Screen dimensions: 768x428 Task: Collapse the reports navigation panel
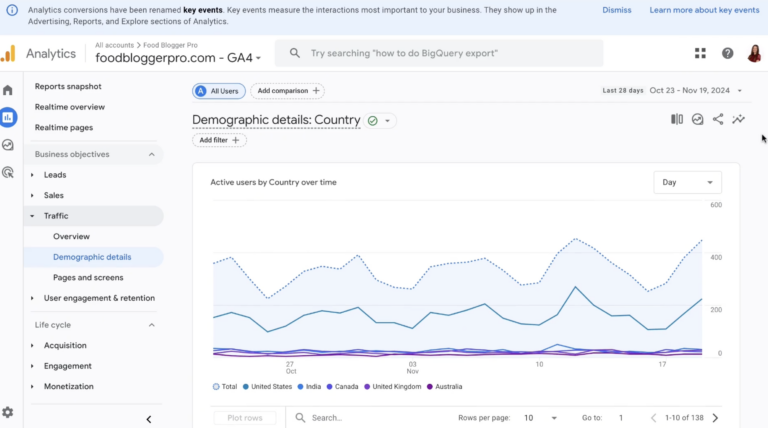[x=149, y=419]
